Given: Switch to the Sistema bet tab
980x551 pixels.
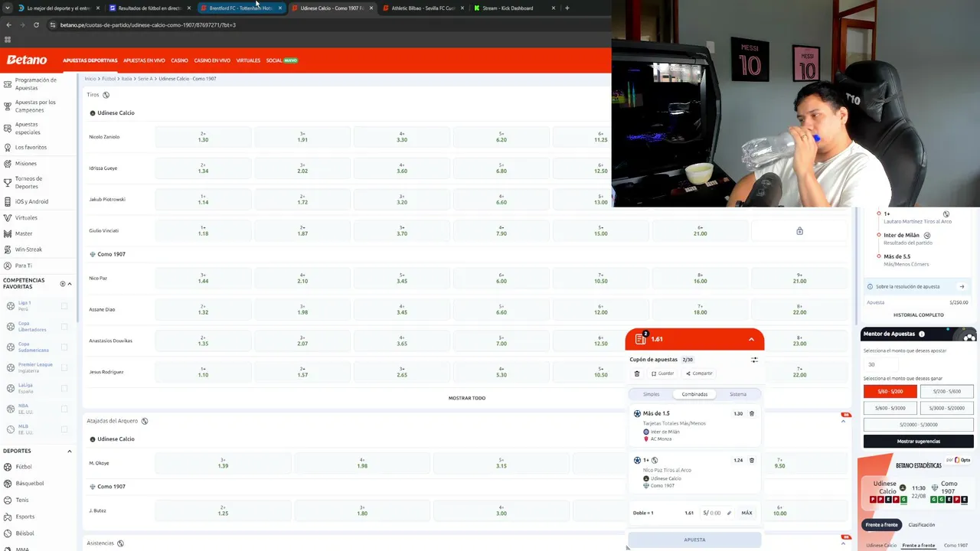Looking at the screenshot, I should click(738, 394).
